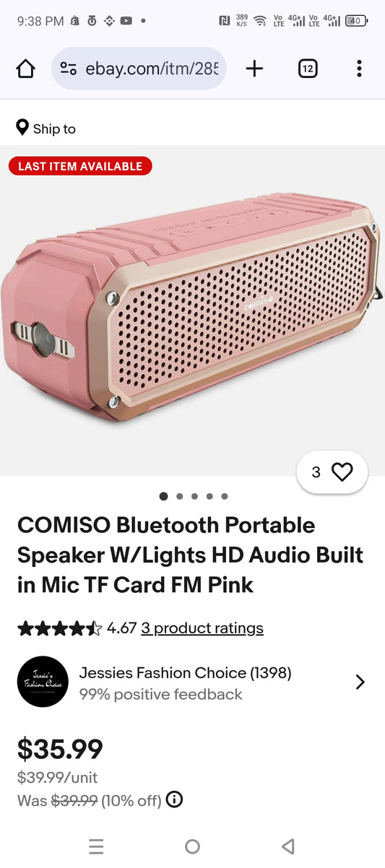Image resolution: width=385 pixels, height=868 pixels.
Task: Open the 3 product ratings link
Action: [x=202, y=628]
